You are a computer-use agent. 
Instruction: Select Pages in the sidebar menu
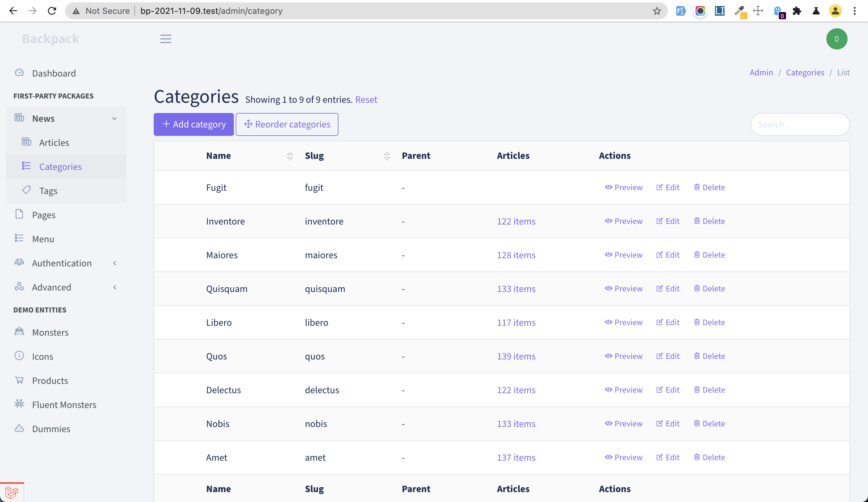[x=44, y=215]
